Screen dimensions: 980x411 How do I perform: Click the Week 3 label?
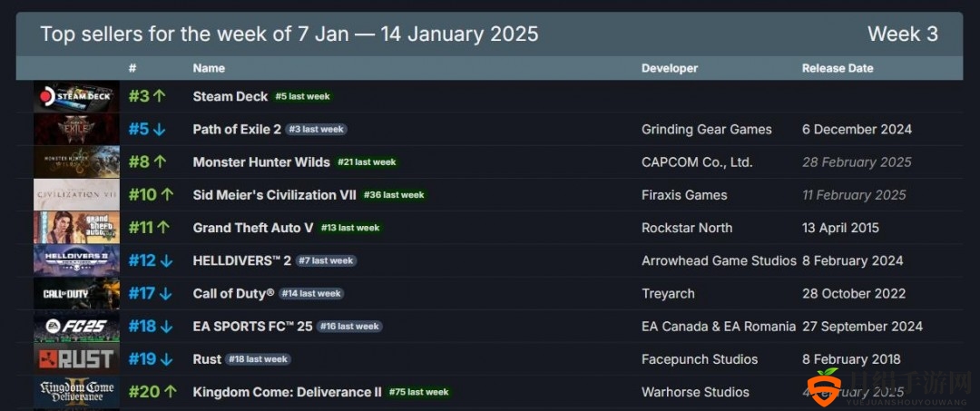tap(903, 34)
